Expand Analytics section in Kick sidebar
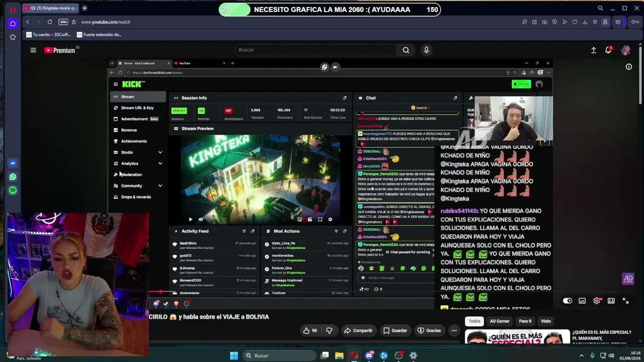644x362 pixels. [160, 163]
